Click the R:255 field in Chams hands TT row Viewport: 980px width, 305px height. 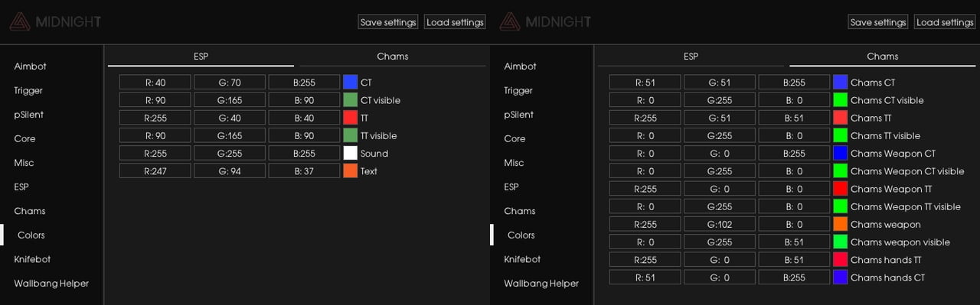click(x=645, y=259)
